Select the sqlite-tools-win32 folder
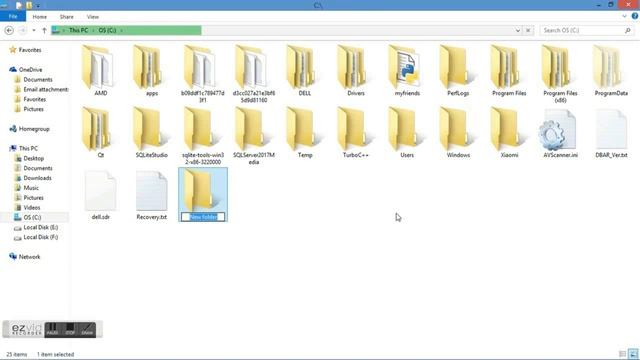This screenshot has height=360, width=640. 203,136
